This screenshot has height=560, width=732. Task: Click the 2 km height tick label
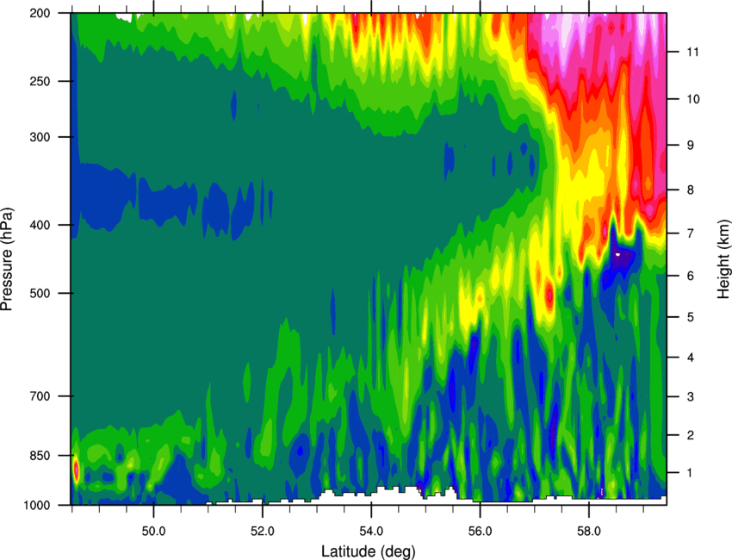point(690,435)
